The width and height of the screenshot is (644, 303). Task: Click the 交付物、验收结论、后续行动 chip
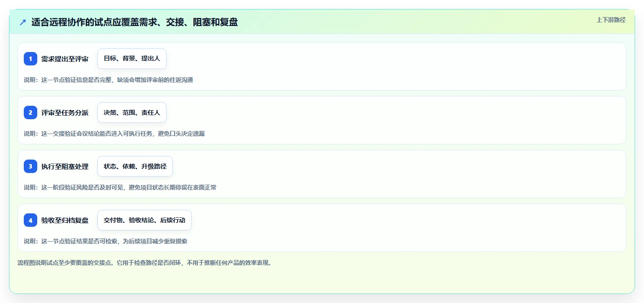pos(145,220)
